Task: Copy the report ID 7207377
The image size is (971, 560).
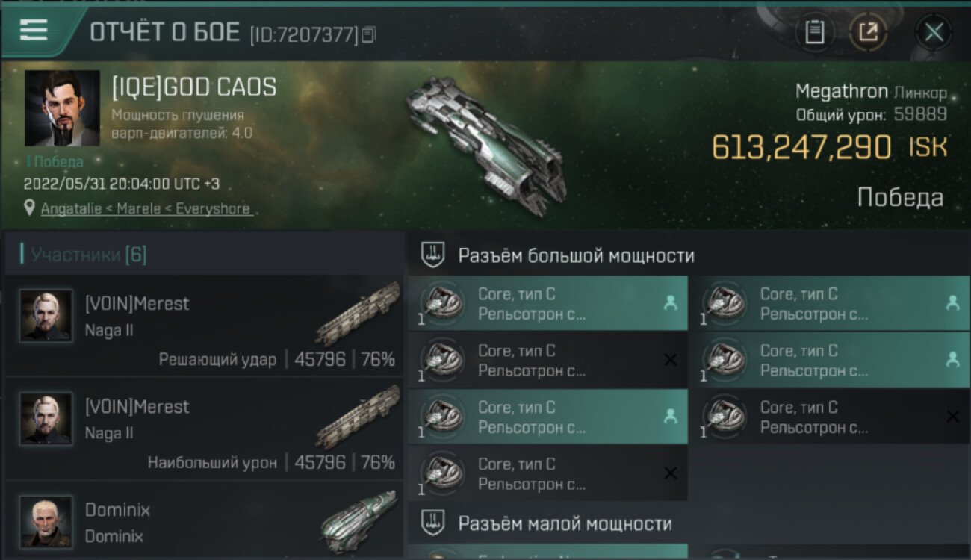Action: point(368,34)
